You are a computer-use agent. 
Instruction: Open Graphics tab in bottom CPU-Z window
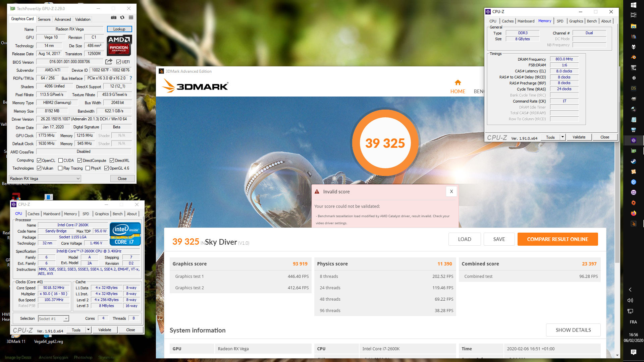[x=102, y=214]
